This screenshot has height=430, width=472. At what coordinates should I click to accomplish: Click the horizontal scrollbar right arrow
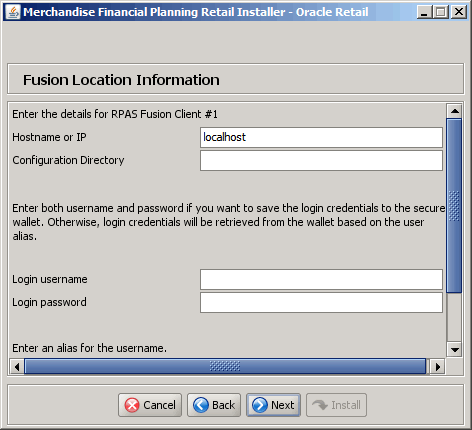(437, 367)
